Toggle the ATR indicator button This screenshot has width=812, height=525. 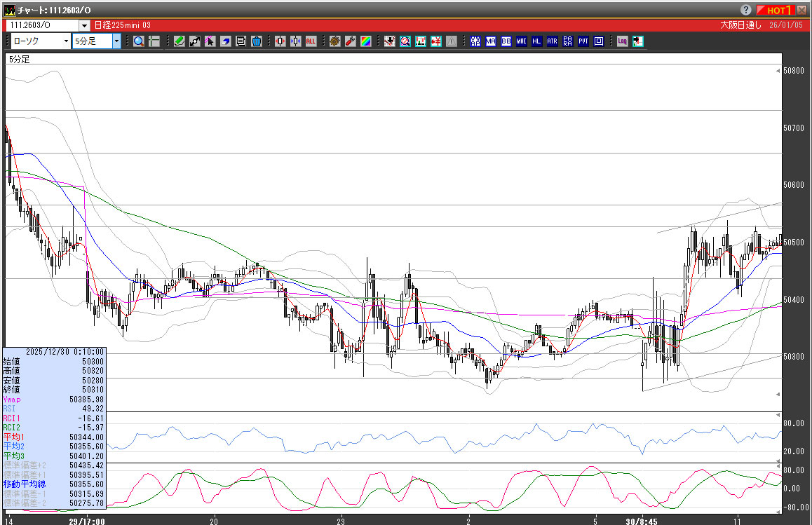(553, 41)
